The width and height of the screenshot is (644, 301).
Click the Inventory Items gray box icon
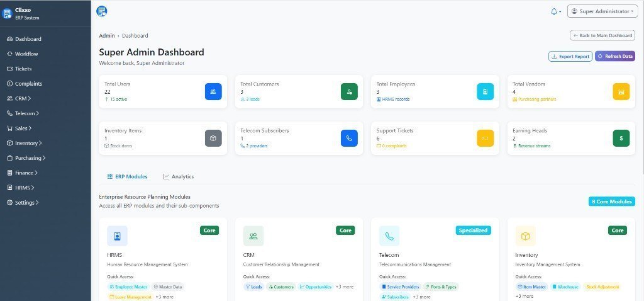(213, 138)
